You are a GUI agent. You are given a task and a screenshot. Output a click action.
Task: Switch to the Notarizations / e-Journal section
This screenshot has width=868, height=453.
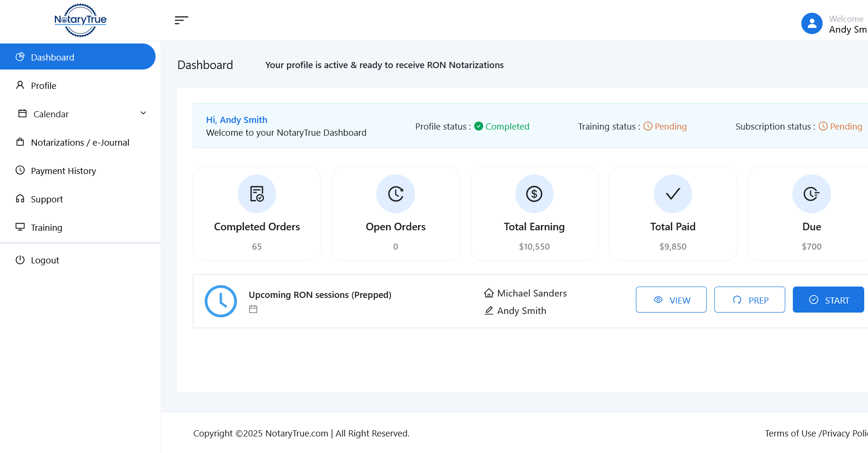coord(79,142)
